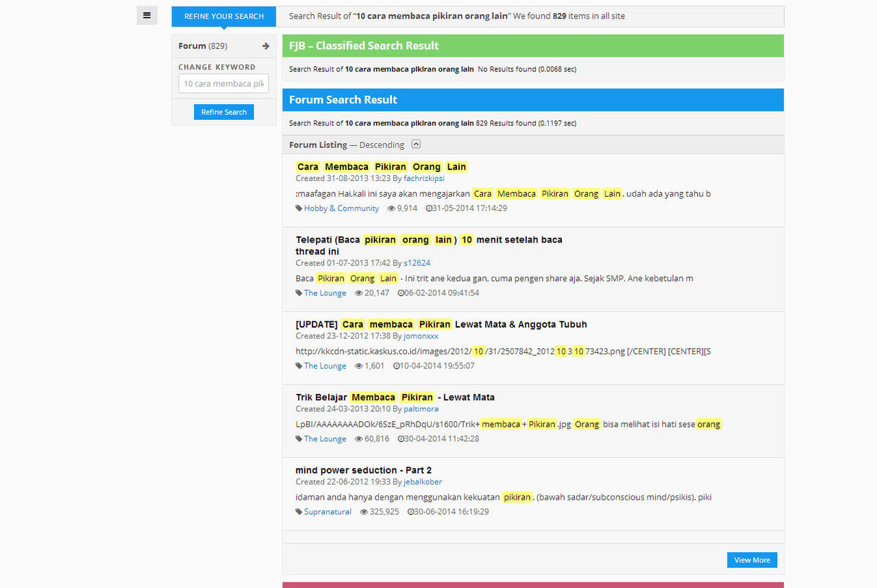Click clock icon next to 31-05-2014 17:14:29

(428, 208)
